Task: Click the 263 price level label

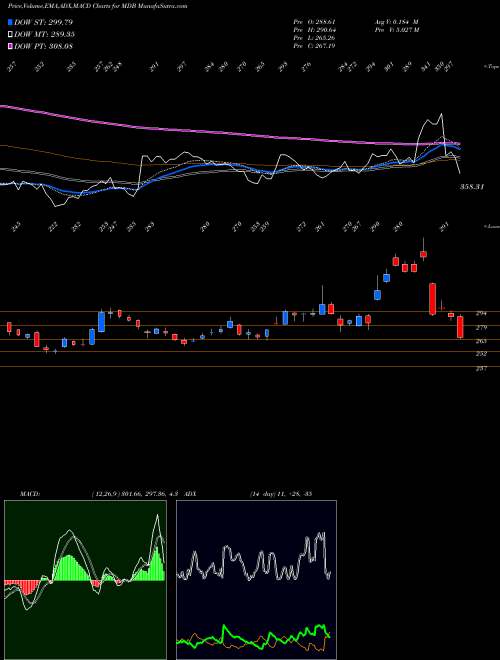Action: coord(481,341)
